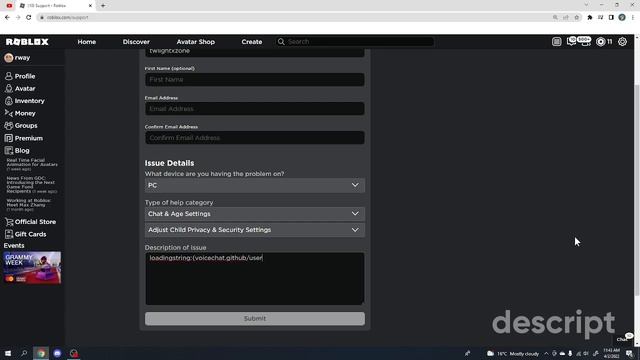Screen dimensions: 640x360
Task: Click the Roblox search box
Action: (x=355, y=42)
